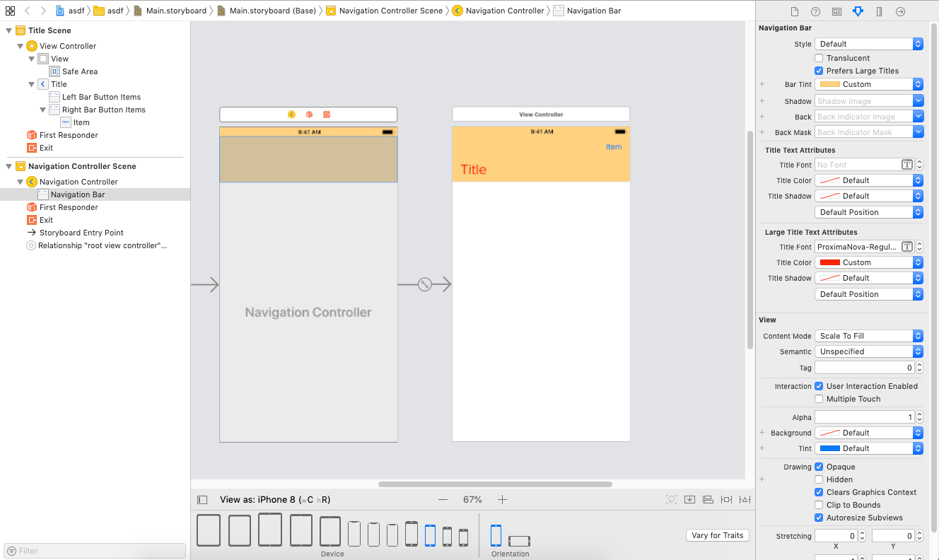The height and width of the screenshot is (560, 939).
Task: Toggle Autoresize Subviews
Action: point(819,518)
